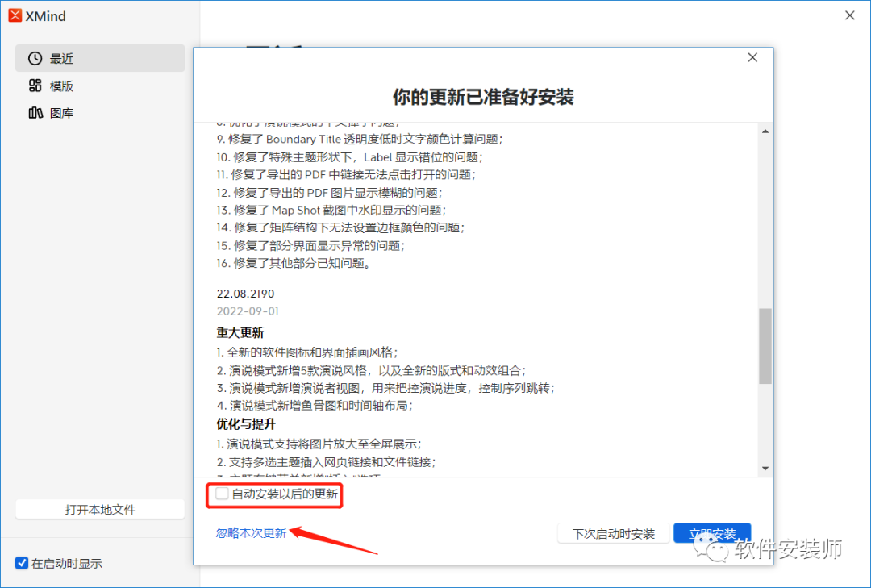Choose 下次启动时安装 button

pyautogui.click(x=613, y=533)
